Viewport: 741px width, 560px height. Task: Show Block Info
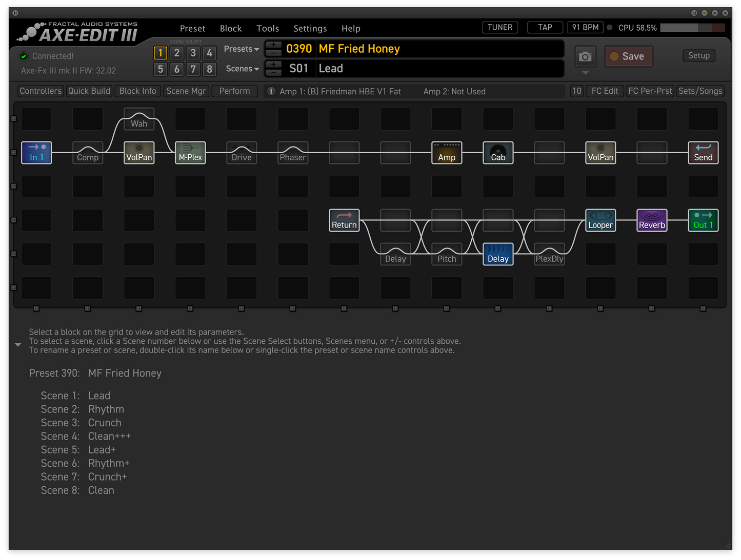click(137, 91)
